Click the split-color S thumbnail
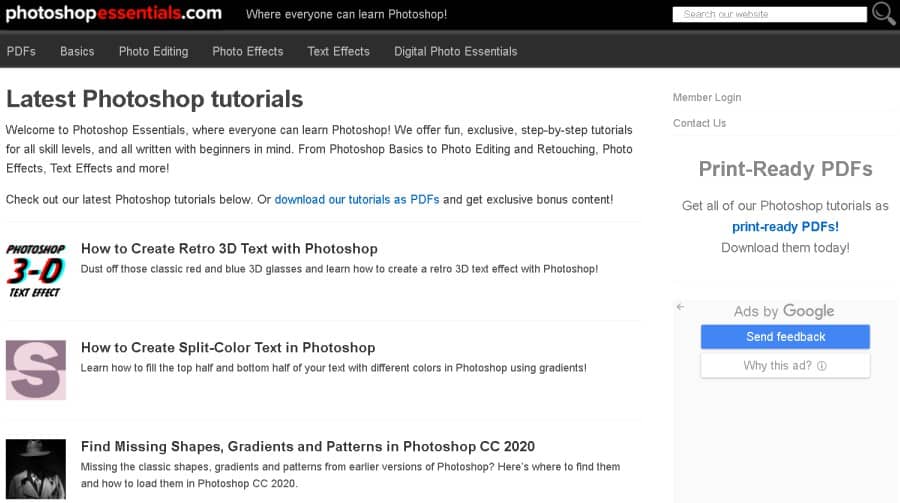The height and width of the screenshot is (503, 900). (36, 370)
